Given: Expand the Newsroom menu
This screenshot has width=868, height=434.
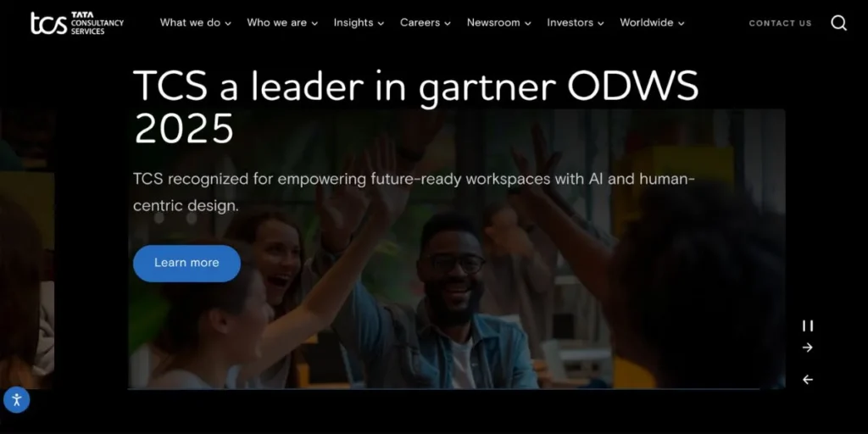Looking at the screenshot, I should point(498,23).
